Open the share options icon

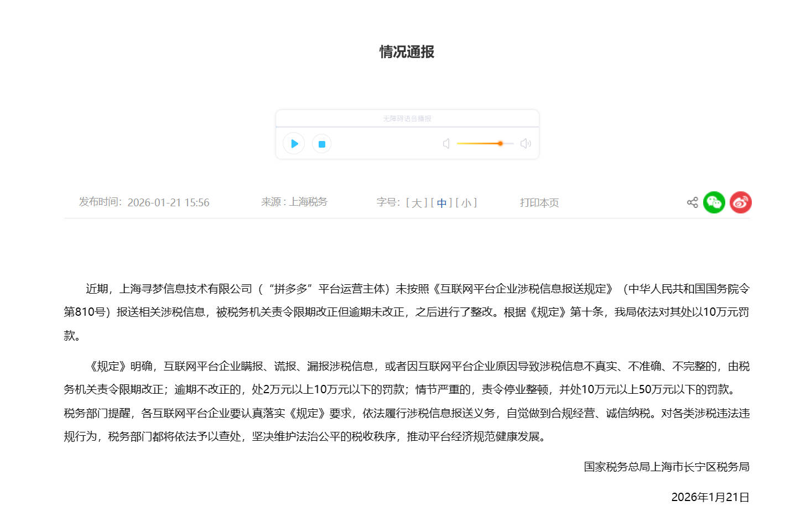(692, 202)
